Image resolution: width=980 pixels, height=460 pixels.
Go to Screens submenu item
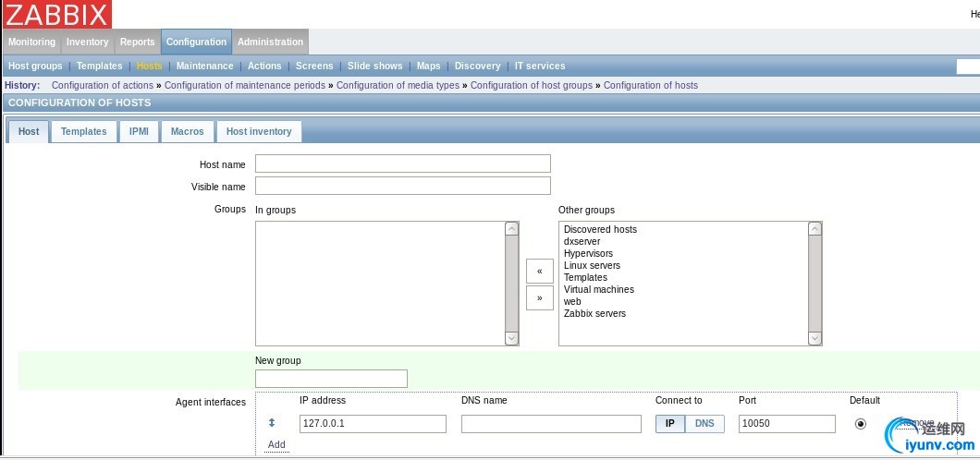pos(314,67)
